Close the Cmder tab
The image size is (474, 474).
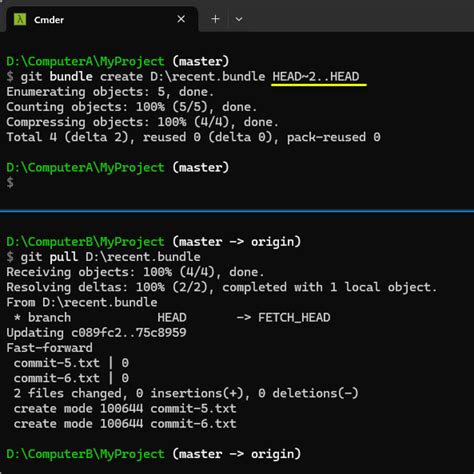pos(181,19)
